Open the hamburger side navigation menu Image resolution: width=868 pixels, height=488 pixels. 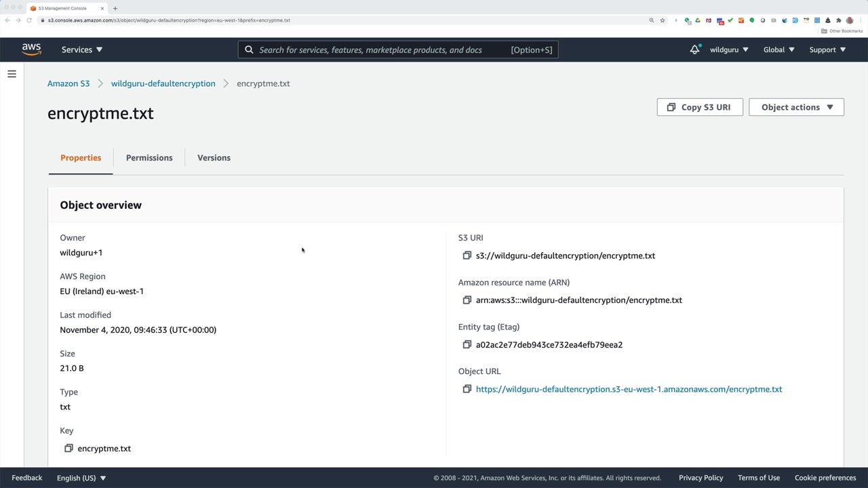(x=12, y=74)
